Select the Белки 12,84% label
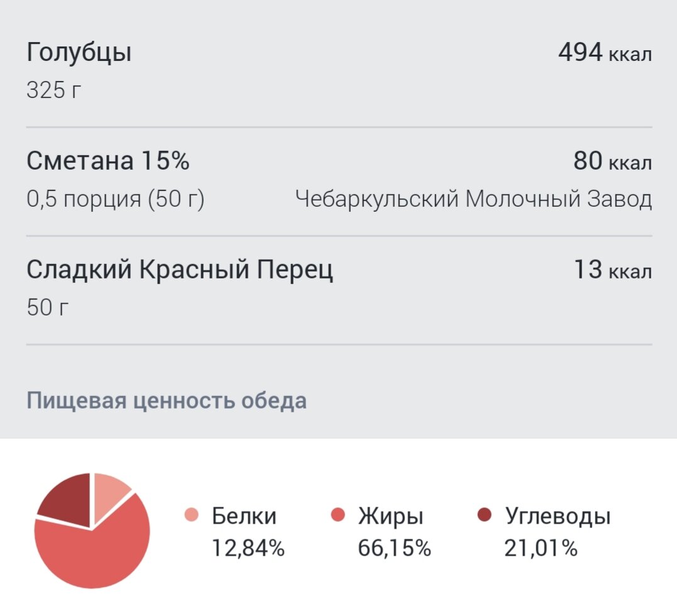The image size is (677, 616). point(248,532)
